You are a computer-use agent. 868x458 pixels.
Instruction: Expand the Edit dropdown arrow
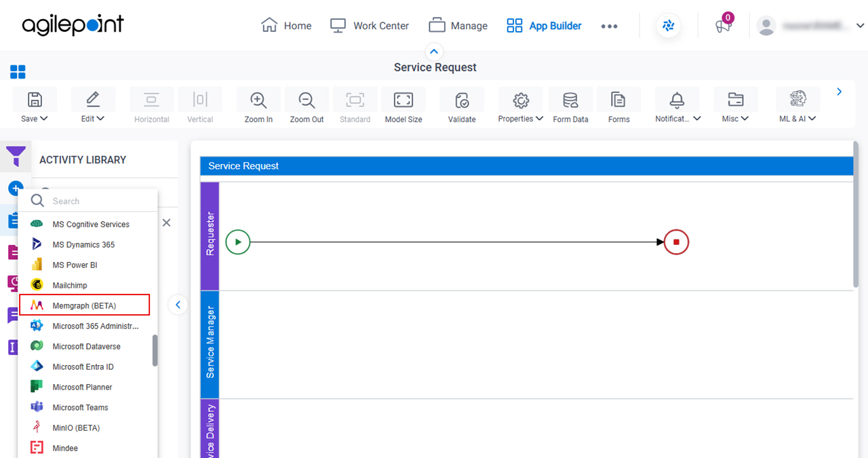point(101,119)
